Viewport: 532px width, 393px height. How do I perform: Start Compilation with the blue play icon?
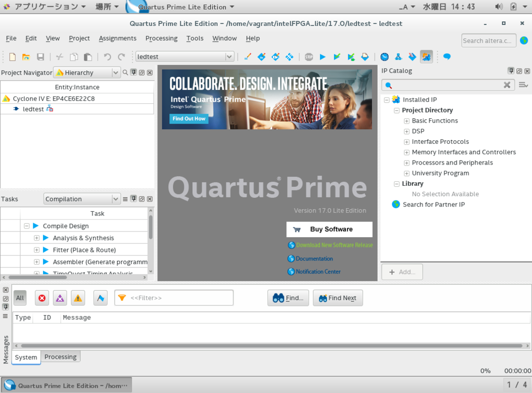coord(323,57)
